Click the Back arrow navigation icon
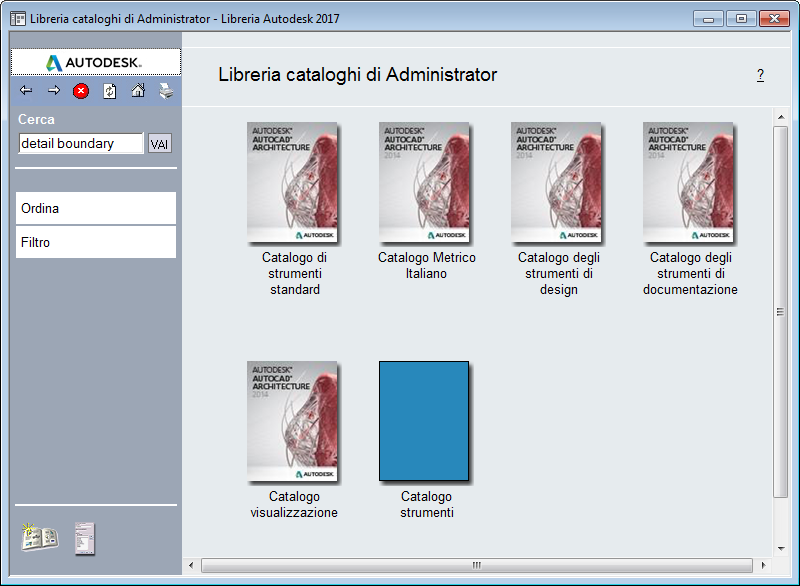The height and width of the screenshot is (586, 800). [26, 91]
